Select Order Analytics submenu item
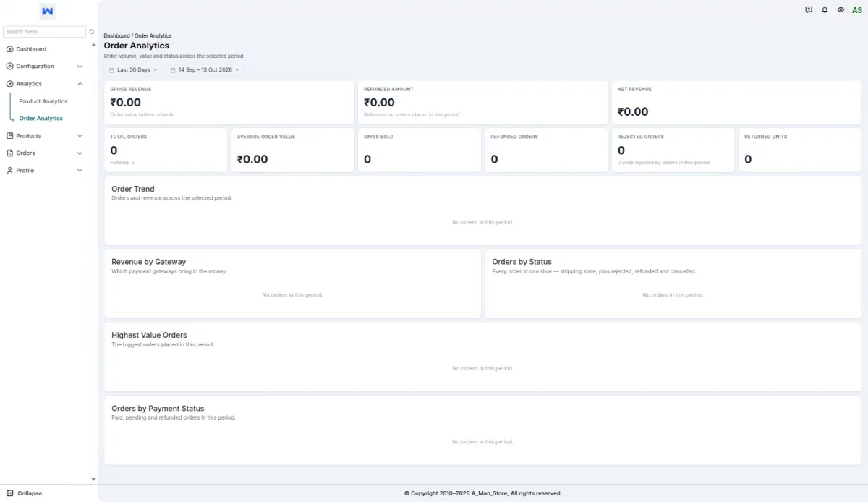 [41, 119]
